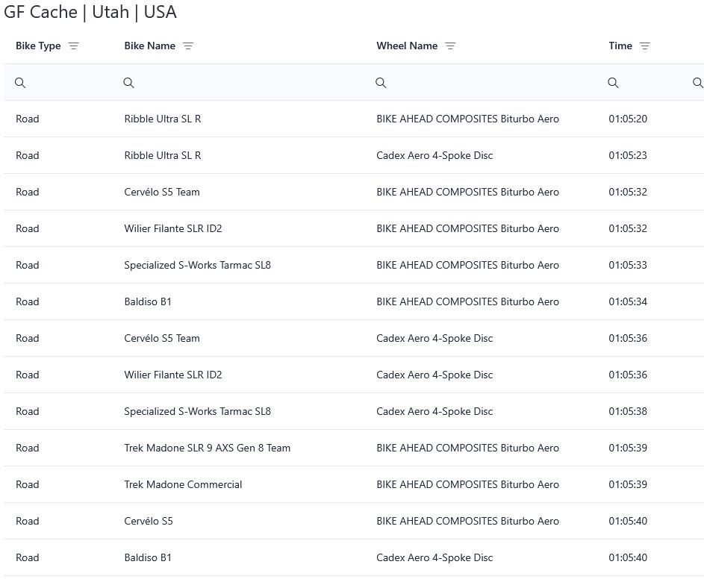Screen dimensions: 704x588
Task: Open the Bike Type column filter icon
Action: pos(73,46)
